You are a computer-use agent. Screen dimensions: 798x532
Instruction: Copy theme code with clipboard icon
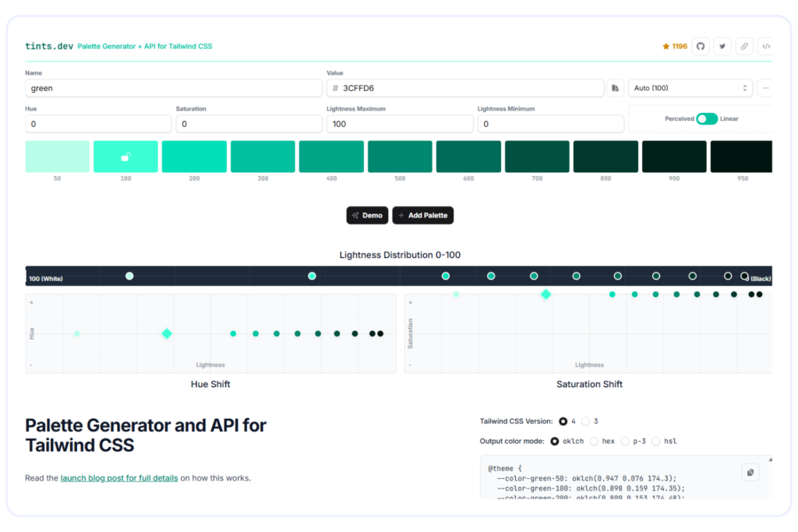click(750, 472)
